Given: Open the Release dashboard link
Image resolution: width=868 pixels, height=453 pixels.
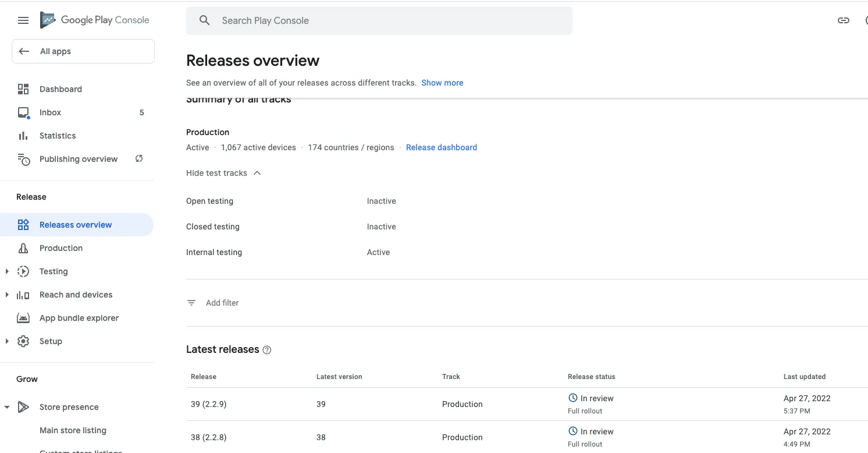Looking at the screenshot, I should [441, 147].
